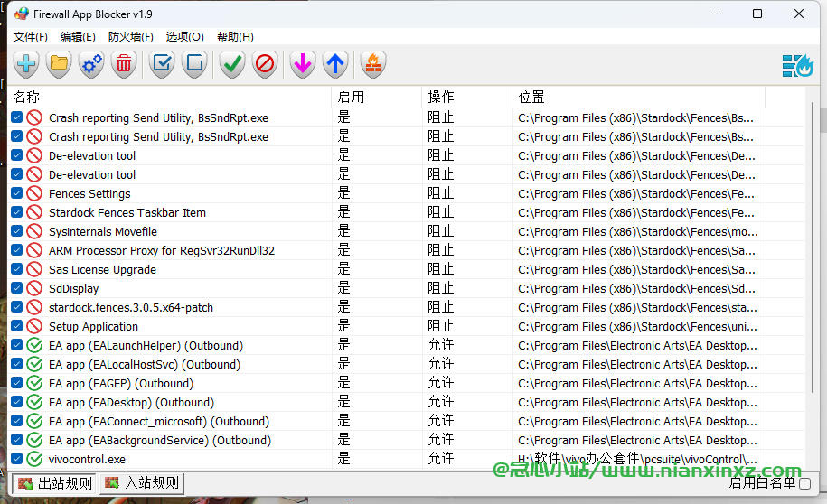Open firewall settings flame brick icon

(373, 64)
